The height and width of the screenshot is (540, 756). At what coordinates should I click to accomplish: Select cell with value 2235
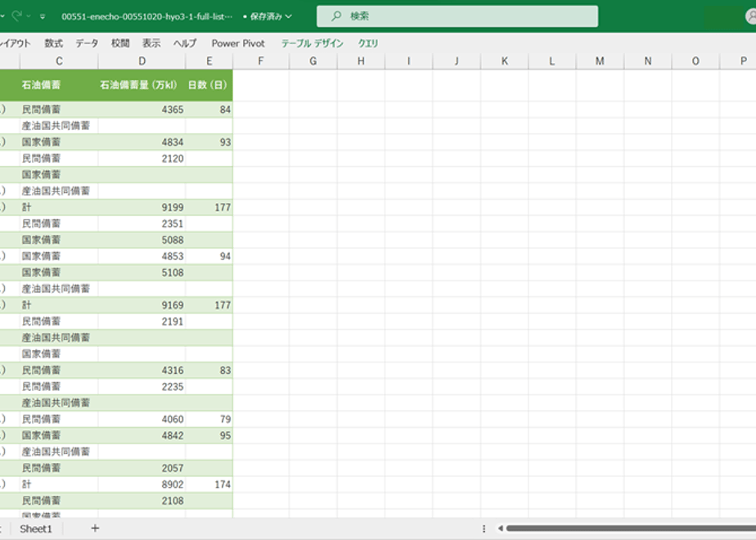tap(142, 387)
